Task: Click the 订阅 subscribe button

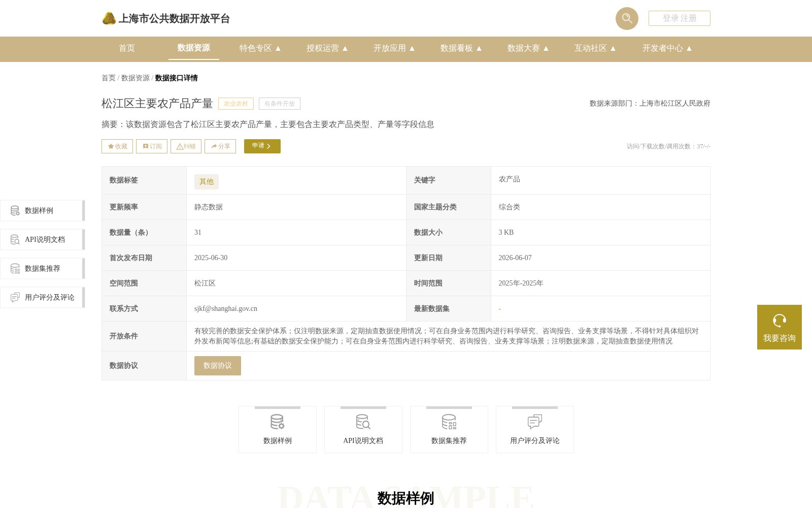Action: [x=152, y=146]
